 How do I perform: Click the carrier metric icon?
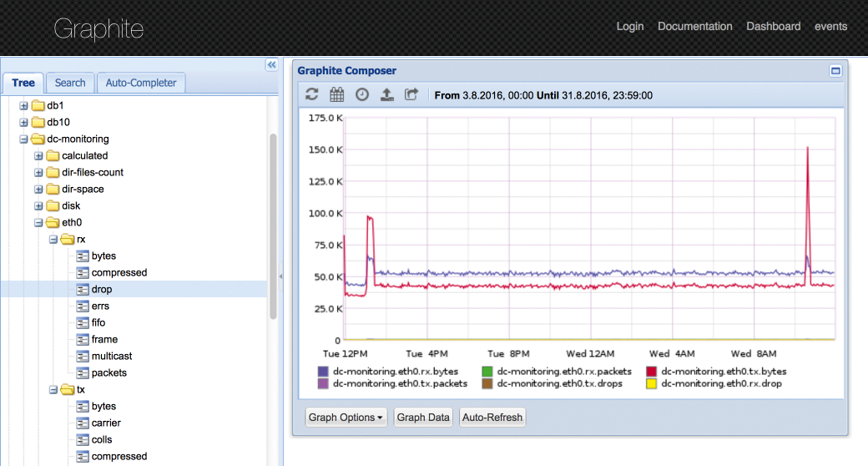(83, 423)
